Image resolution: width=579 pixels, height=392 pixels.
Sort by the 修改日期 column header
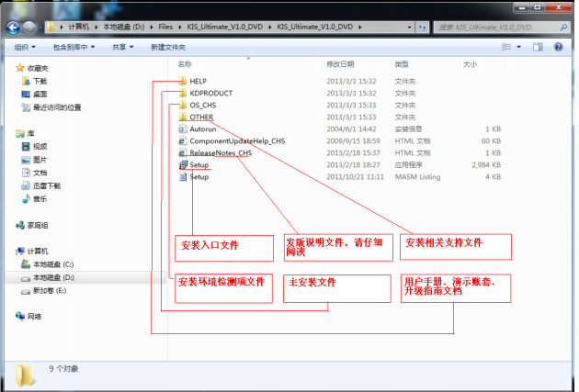point(340,64)
